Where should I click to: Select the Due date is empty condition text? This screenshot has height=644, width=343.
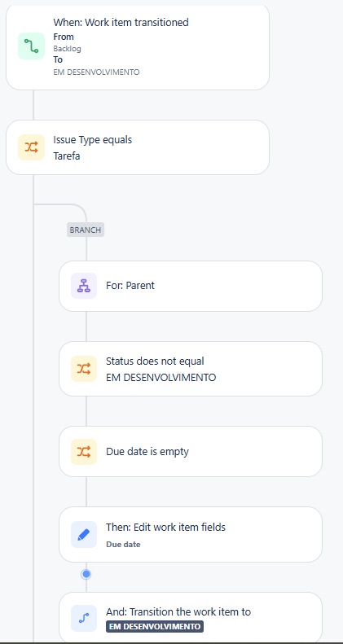147,452
